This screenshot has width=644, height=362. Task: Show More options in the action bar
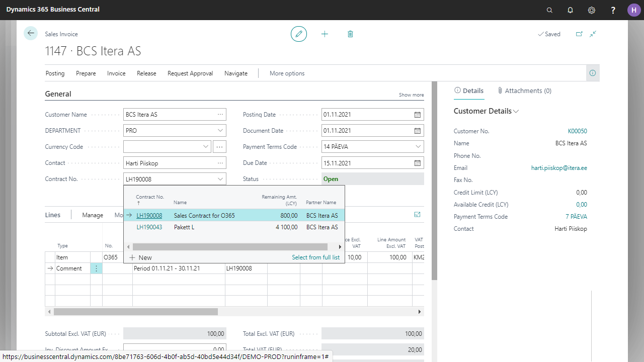[x=287, y=73]
